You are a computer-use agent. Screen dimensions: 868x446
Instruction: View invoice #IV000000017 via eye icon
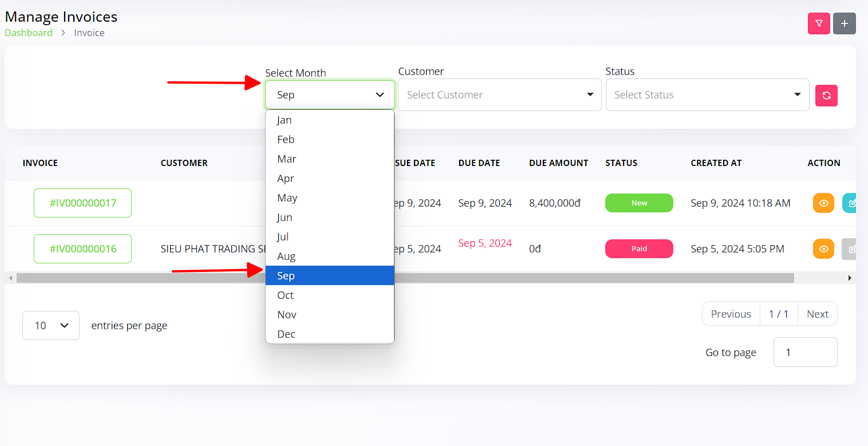(823, 203)
